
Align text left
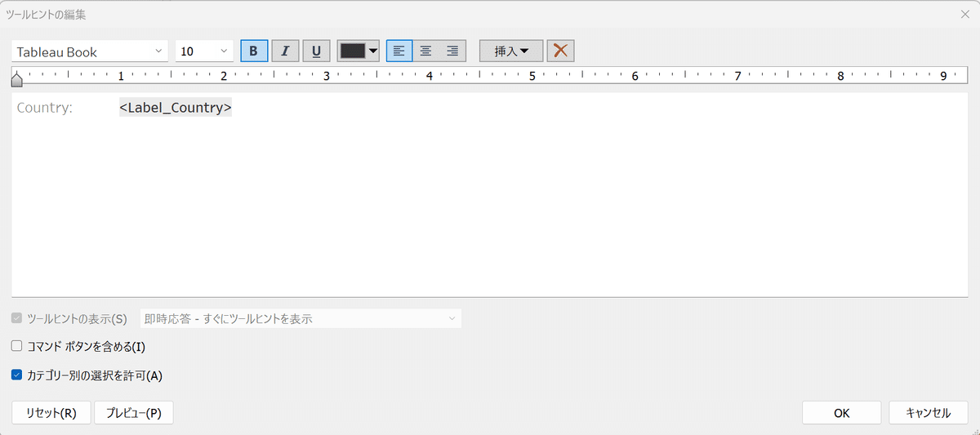(399, 51)
